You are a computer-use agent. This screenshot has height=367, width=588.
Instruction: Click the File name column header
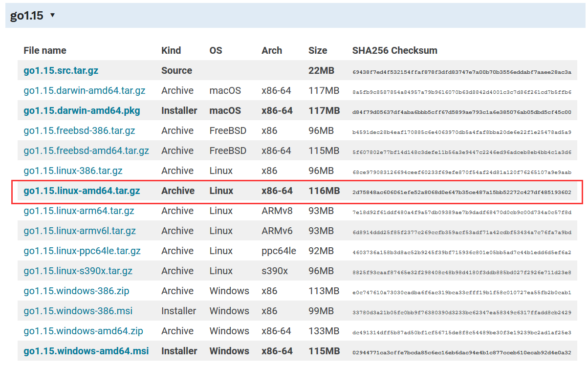tap(45, 50)
